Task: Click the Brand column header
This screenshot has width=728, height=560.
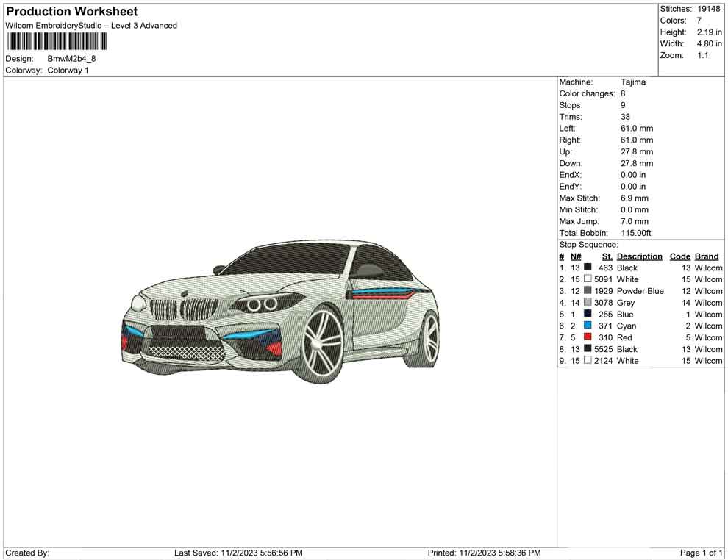Action: (x=707, y=256)
